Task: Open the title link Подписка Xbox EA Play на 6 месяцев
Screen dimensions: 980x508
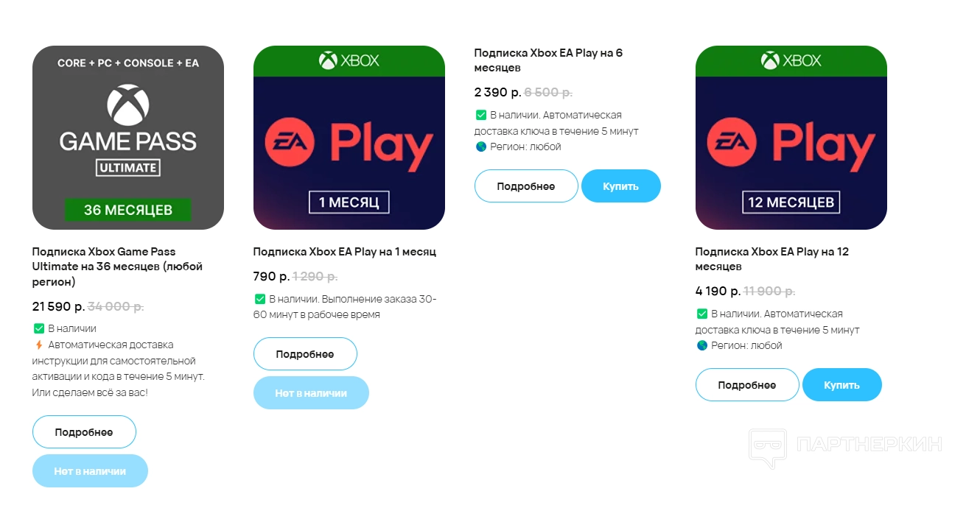Action: click(548, 60)
